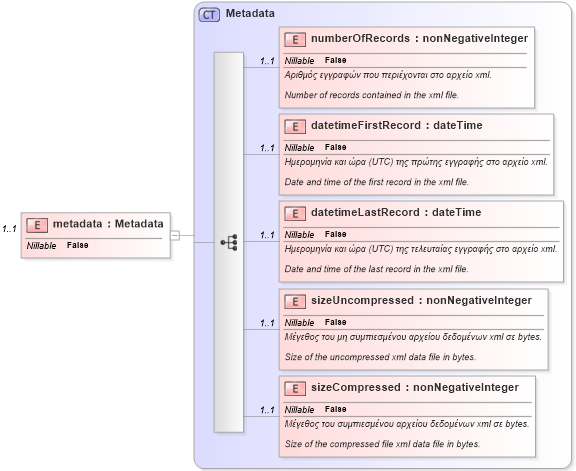Viewport: 576px width, 471px height.
Task: Select 'numberOfRecords : nonNegativeInteger' heading
Action: (x=420, y=39)
